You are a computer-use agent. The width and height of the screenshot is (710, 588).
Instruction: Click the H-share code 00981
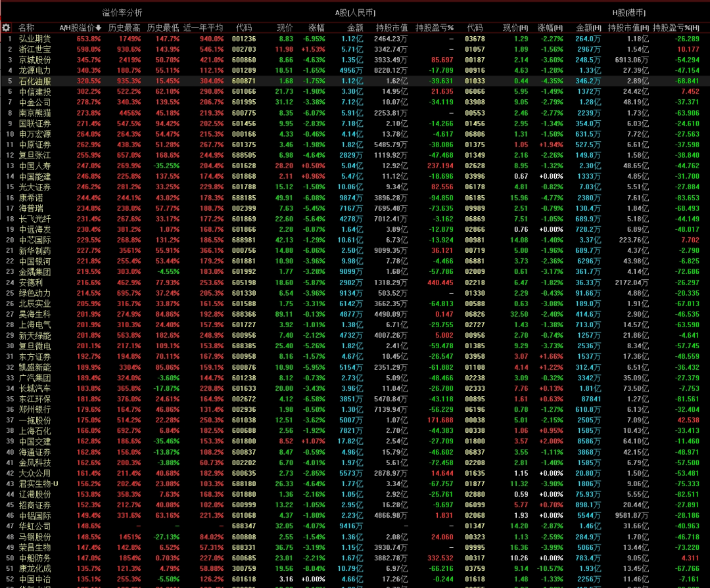point(475,240)
